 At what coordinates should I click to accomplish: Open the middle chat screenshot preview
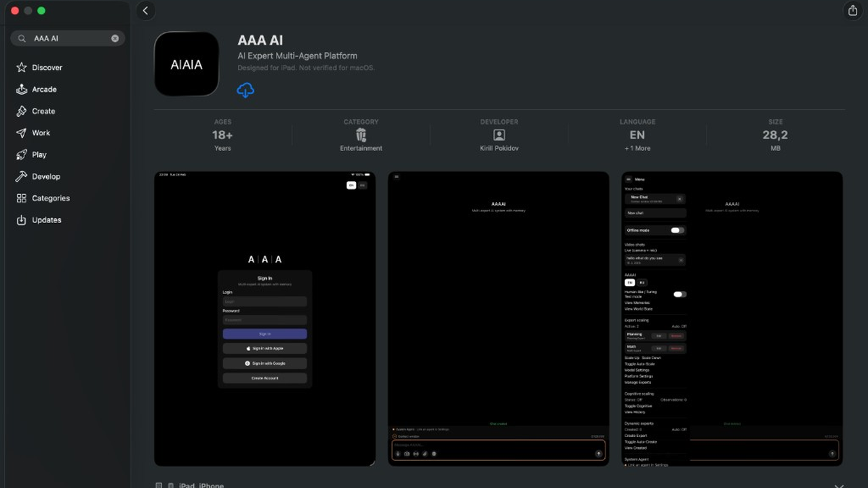[x=498, y=319]
